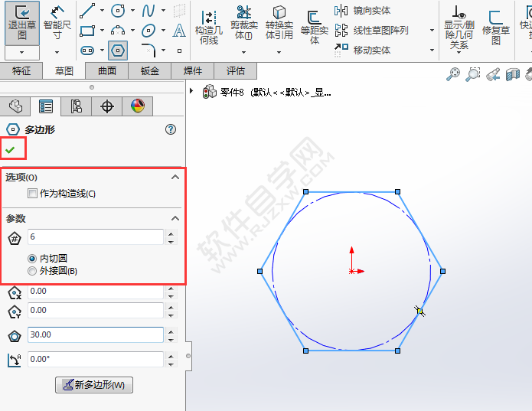The height and width of the screenshot is (411, 532).
Task: Switch to 钣金 (Sheet Metal) tab
Action: point(149,71)
